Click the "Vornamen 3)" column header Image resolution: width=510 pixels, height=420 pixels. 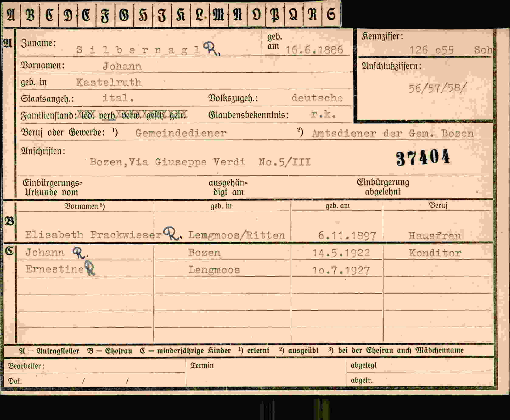coord(85,206)
